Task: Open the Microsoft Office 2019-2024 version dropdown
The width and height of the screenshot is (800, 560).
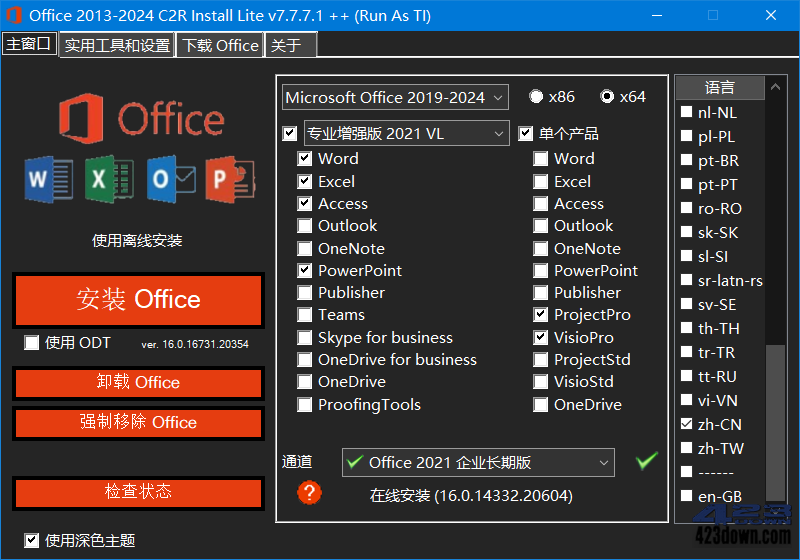Action: pos(395,97)
